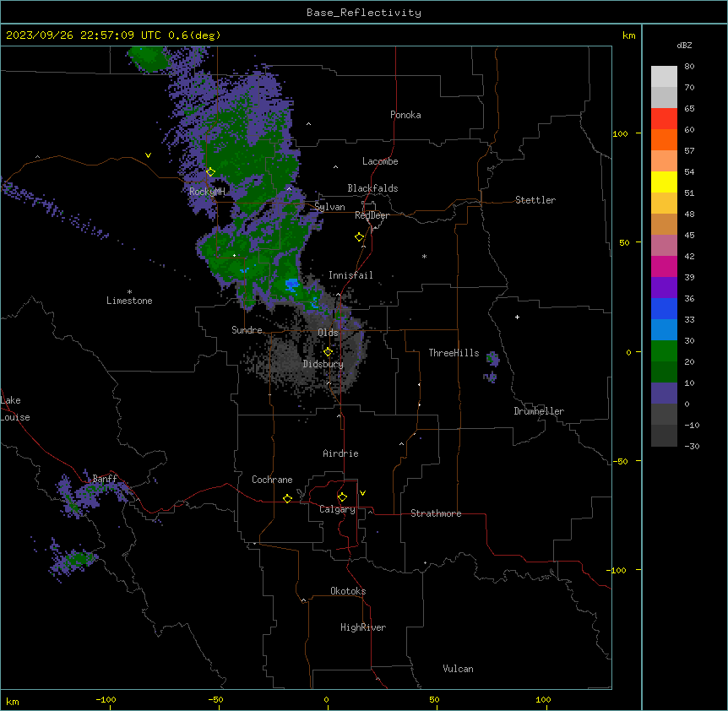Click the Lake Louise label
728x711 pixels.
(15, 409)
